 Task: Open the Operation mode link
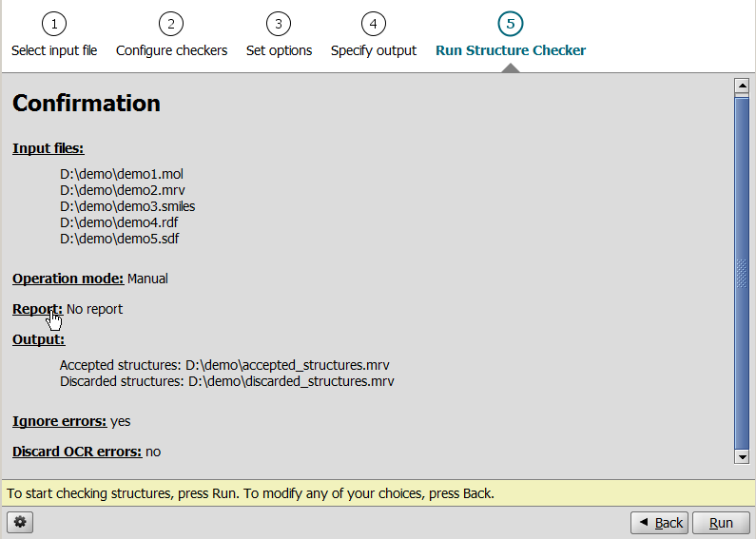pos(68,279)
